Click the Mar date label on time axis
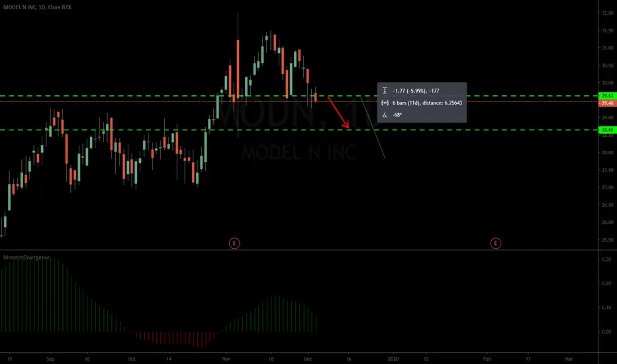Viewport: 617px width, 364px height. tap(569, 359)
